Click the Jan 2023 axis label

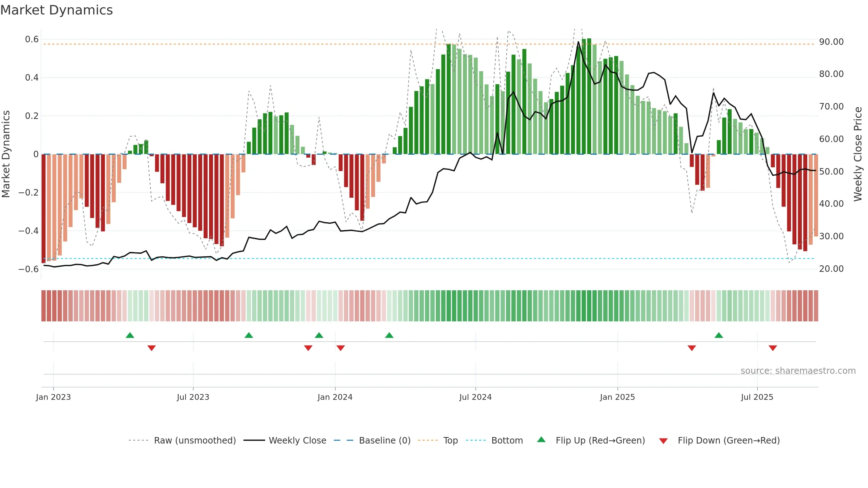pyautogui.click(x=54, y=397)
